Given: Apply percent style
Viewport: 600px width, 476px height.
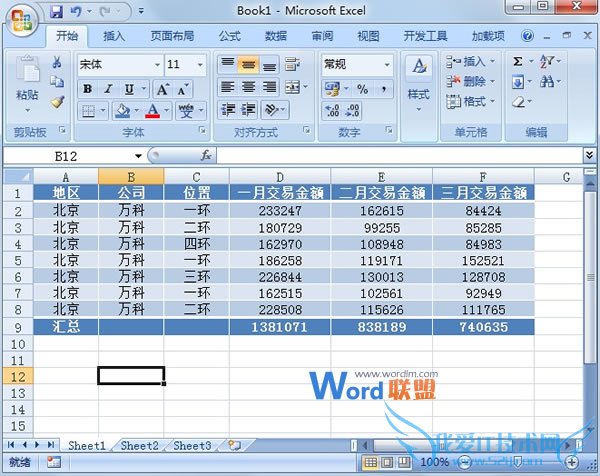Looking at the screenshot, I should tap(362, 89).
